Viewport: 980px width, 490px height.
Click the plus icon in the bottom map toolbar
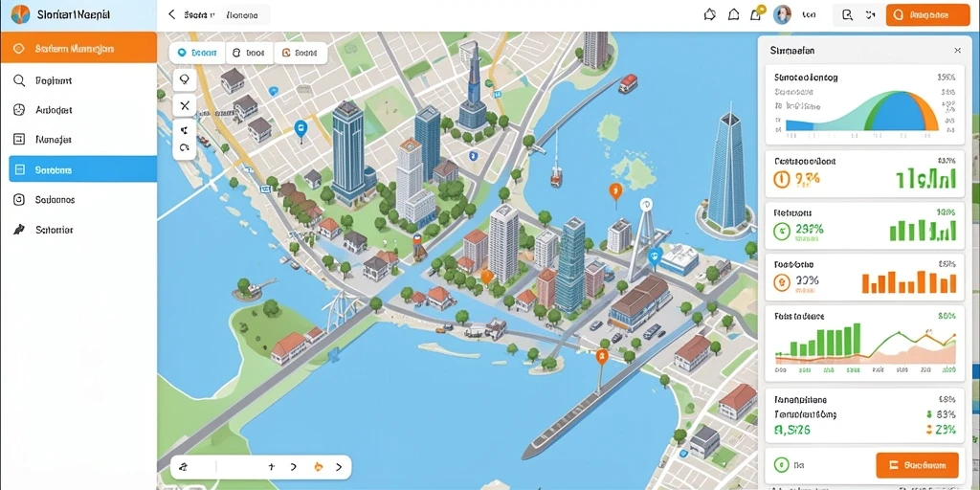pyautogui.click(x=271, y=467)
